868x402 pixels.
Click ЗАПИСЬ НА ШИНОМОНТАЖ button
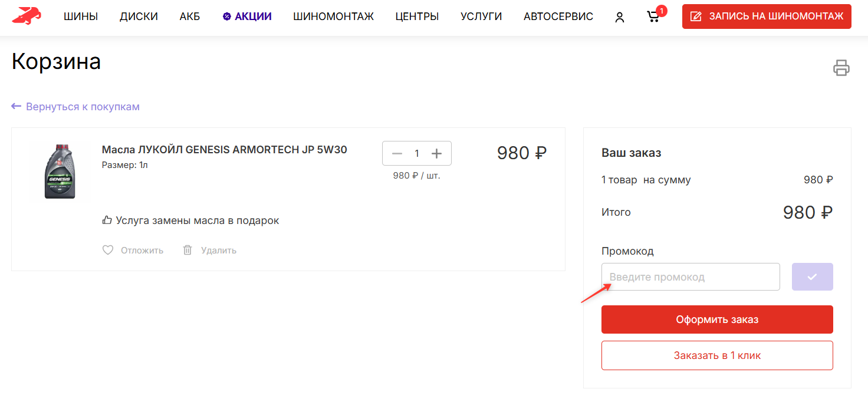[x=766, y=16]
